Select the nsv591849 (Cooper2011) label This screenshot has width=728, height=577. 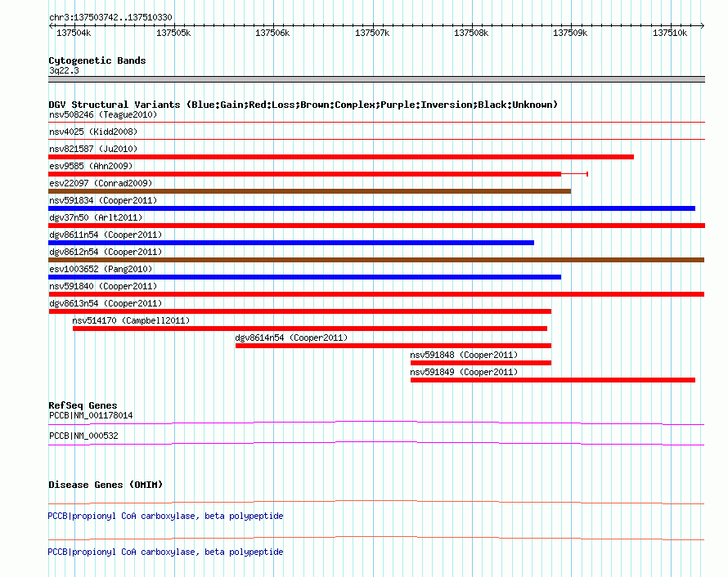(464, 372)
